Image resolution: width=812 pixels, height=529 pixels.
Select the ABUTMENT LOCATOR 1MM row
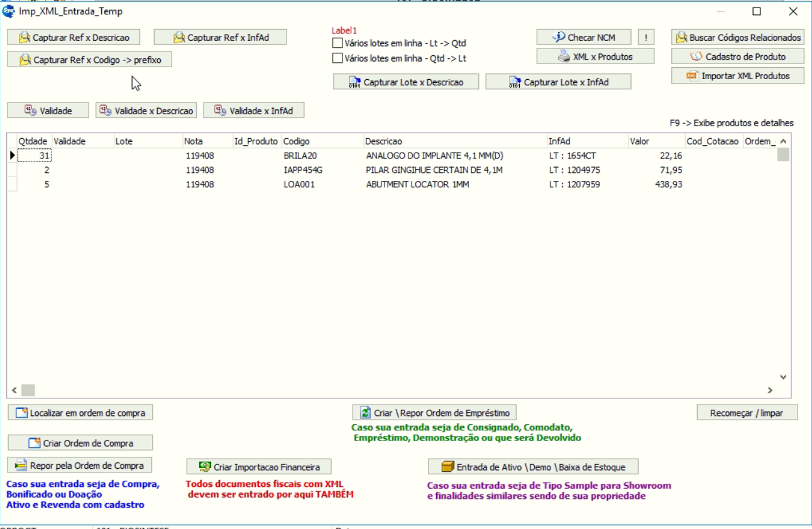(x=417, y=185)
